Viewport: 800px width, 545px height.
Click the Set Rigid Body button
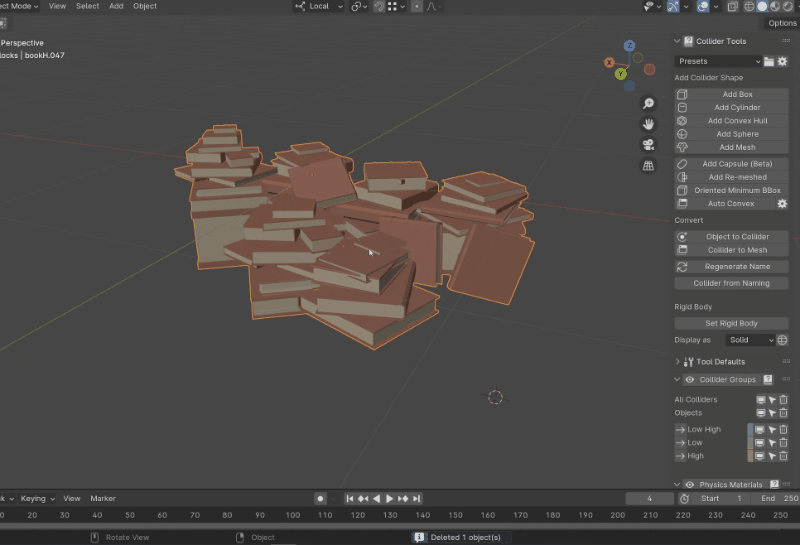pyautogui.click(x=731, y=324)
